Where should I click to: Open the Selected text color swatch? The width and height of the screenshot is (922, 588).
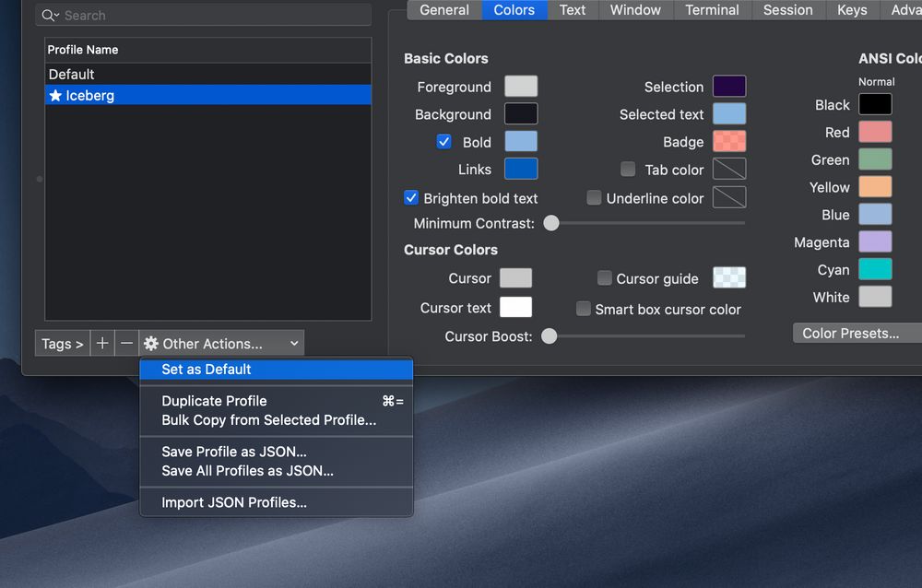coord(729,114)
